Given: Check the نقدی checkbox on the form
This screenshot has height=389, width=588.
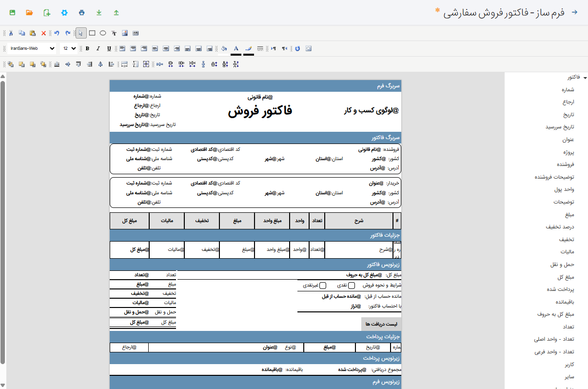Looking at the screenshot, I should (352, 286).
